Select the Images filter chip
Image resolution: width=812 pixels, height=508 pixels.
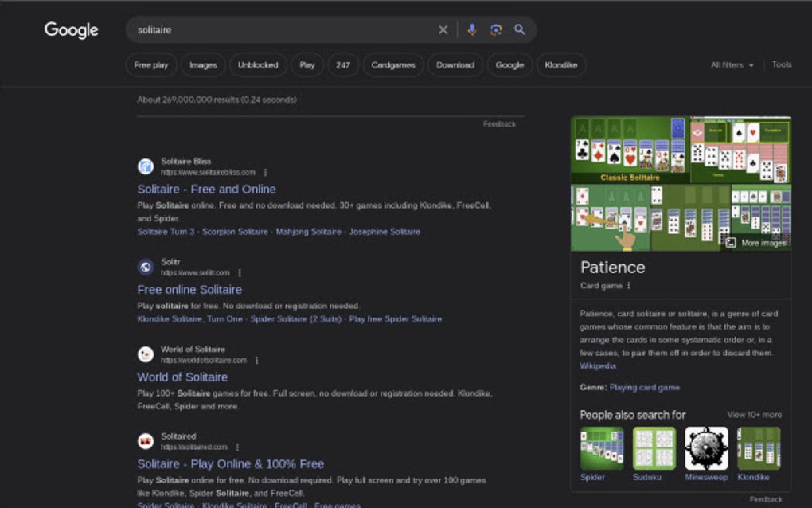click(203, 65)
